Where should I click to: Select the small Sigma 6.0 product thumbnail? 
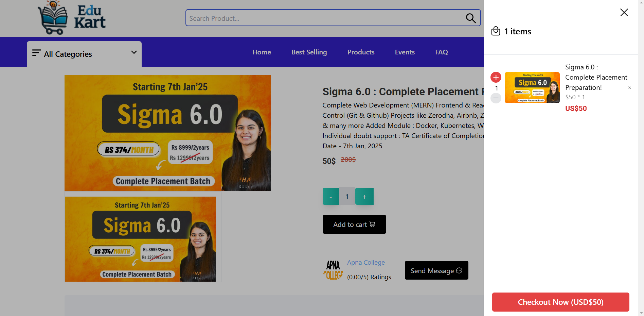[141, 239]
